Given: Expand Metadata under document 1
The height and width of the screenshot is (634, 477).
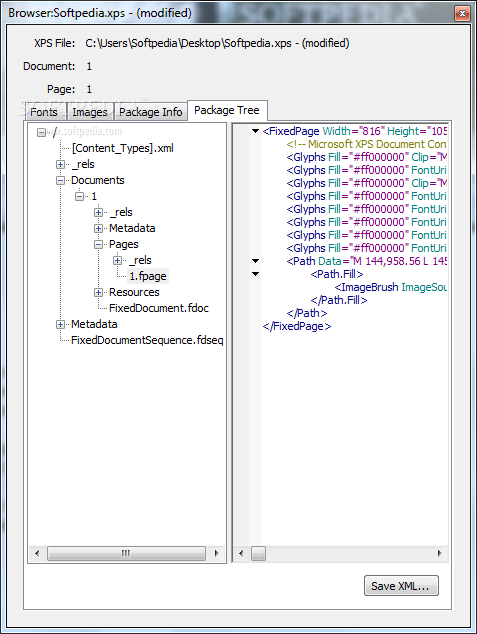Looking at the screenshot, I should click(x=98, y=228).
